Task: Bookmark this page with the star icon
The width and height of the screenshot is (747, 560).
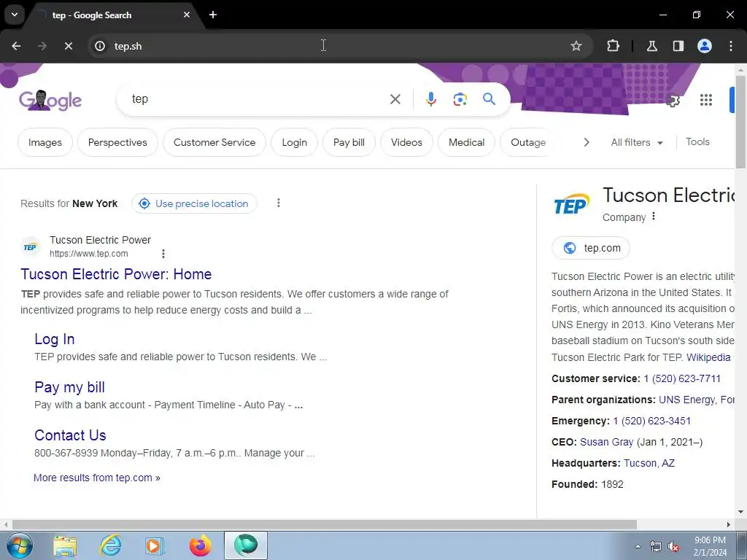Action: (x=576, y=46)
